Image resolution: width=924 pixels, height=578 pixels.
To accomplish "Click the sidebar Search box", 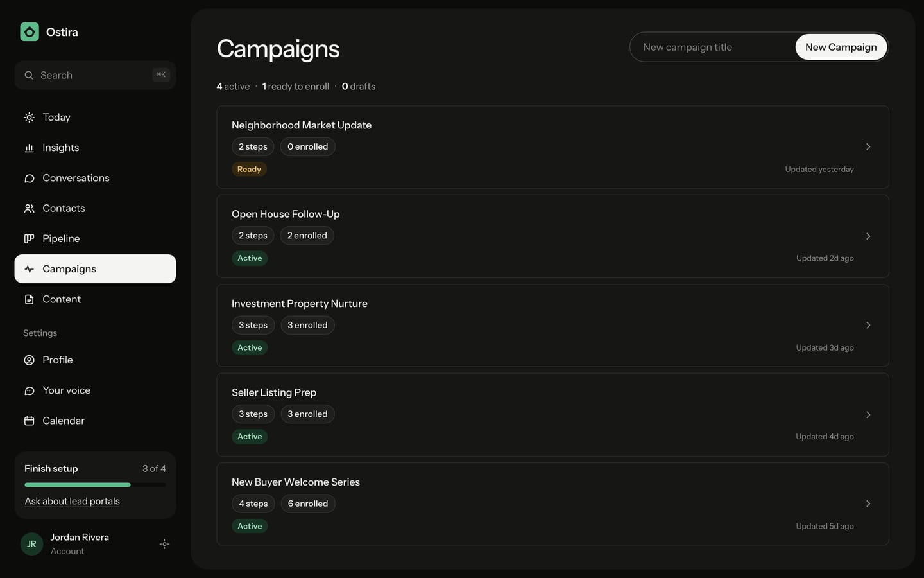I will 95,75.
